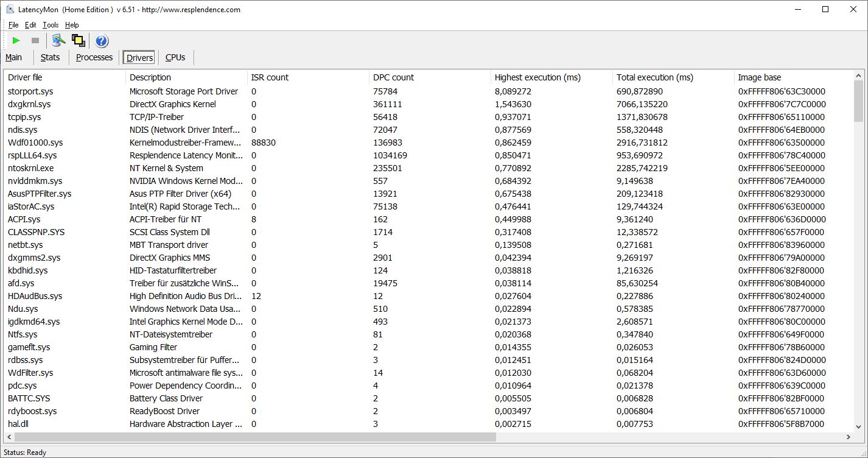Select the ntoskrnl.exe row
868x458 pixels.
[x=429, y=168]
